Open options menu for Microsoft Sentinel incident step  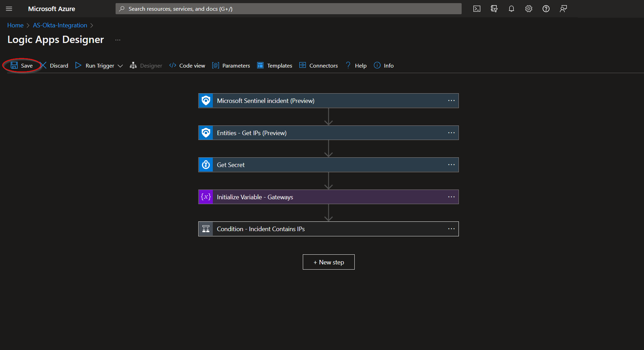(451, 100)
